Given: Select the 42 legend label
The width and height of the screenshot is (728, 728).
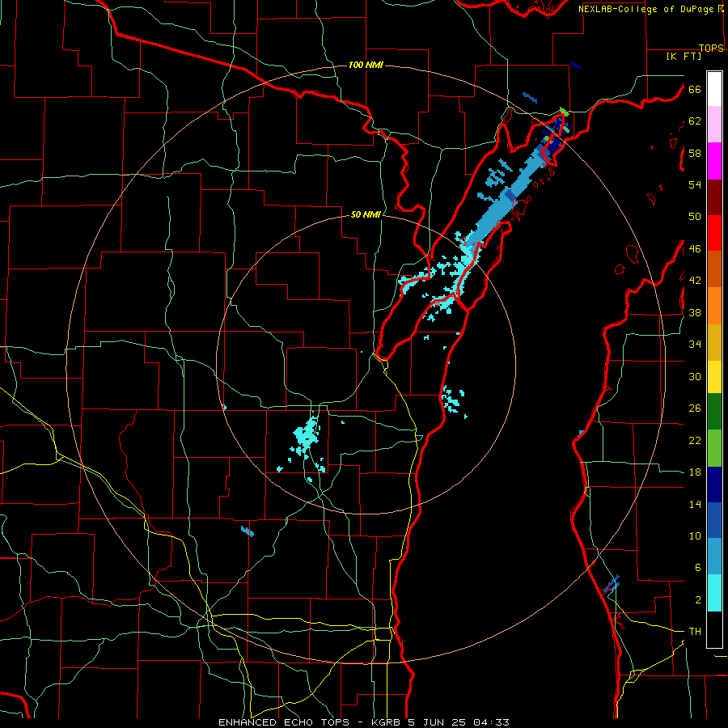Looking at the screenshot, I should (x=695, y=281).
